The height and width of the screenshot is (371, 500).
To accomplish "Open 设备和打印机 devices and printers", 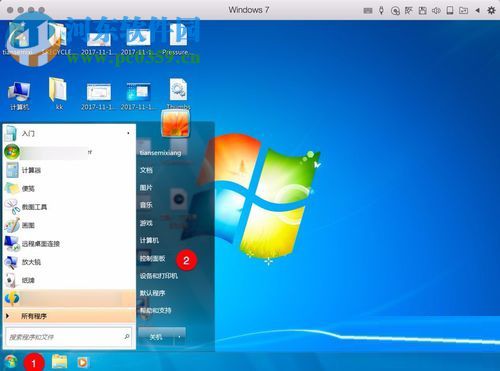I will [x=159, y=276].
